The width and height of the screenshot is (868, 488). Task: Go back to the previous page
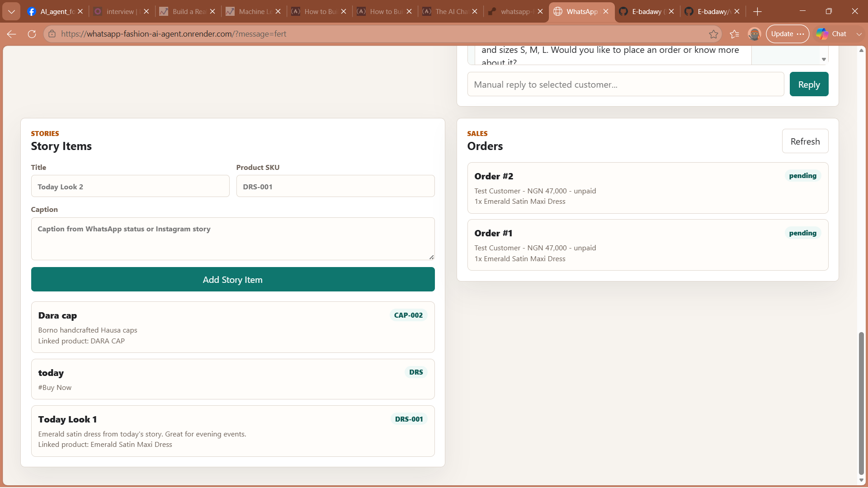coord(12,34)
